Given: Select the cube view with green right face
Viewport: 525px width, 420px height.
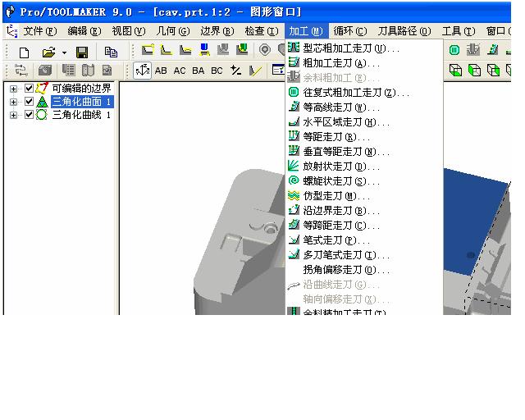Looking at the screenshot, I should tap(494, 71).
